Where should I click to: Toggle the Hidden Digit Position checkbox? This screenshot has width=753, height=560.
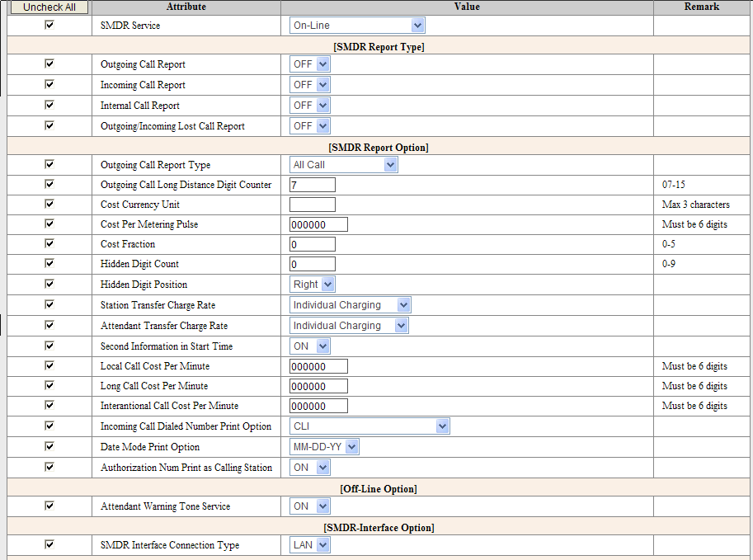49,284
